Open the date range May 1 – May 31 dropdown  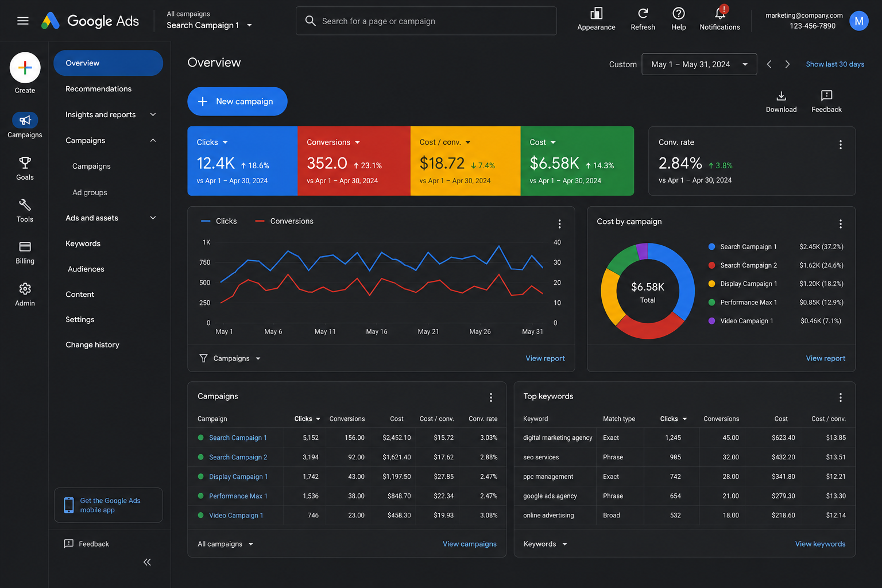tap(699, 64)
